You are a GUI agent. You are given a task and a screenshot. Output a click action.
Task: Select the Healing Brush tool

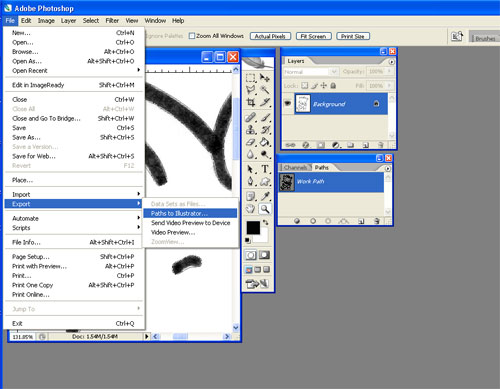[x=251, y=117]
